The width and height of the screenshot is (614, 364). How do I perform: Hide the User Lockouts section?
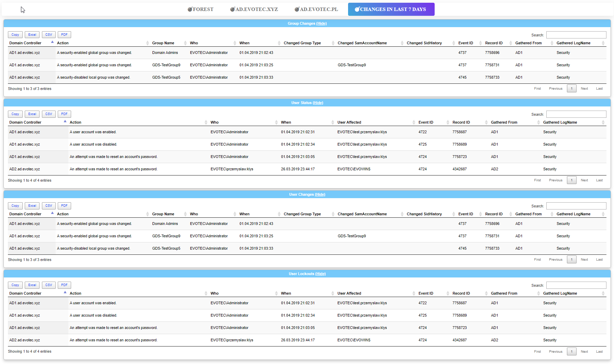tap(320, 274)
